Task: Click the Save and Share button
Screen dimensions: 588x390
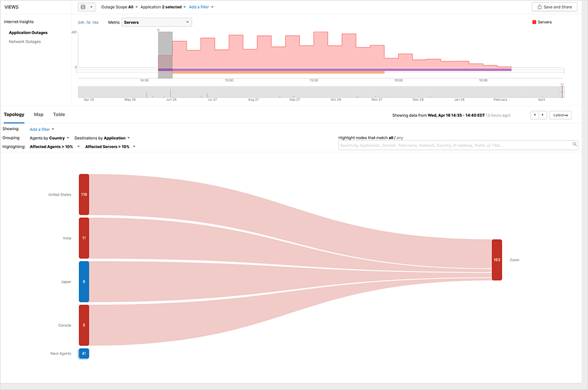Action: [x=554, y=7]
